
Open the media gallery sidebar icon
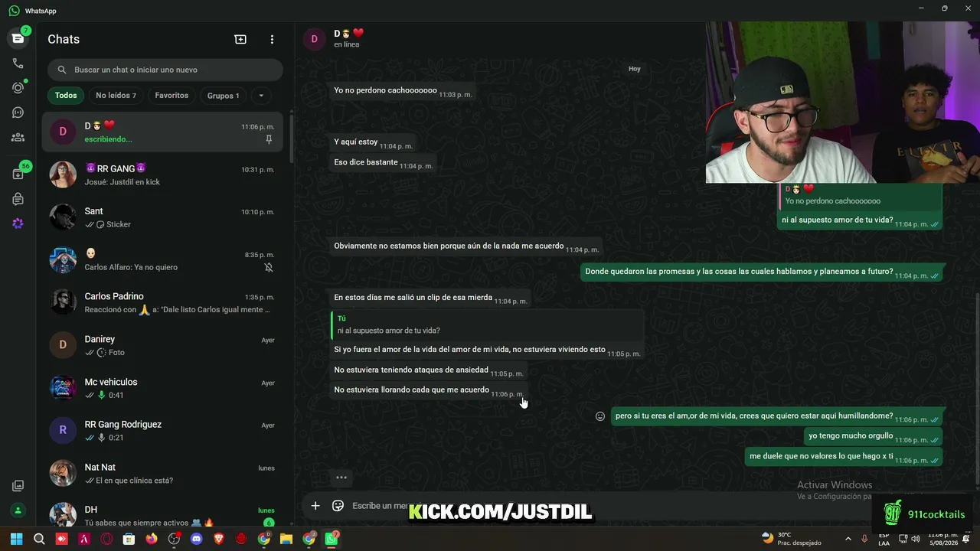pos(18,485)
